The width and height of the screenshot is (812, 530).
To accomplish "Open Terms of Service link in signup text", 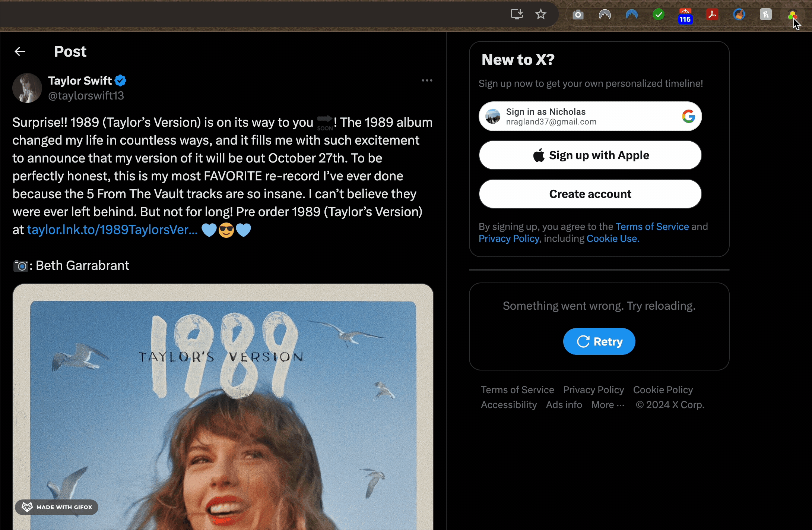I will tap(652, 227).
